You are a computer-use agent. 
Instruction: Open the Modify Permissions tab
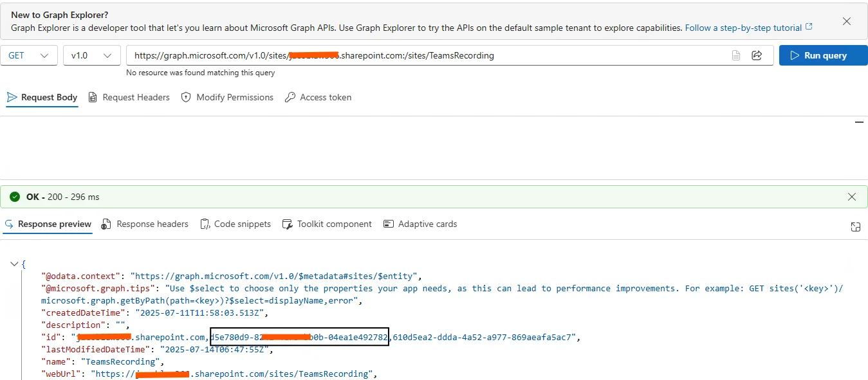(228, 98)
